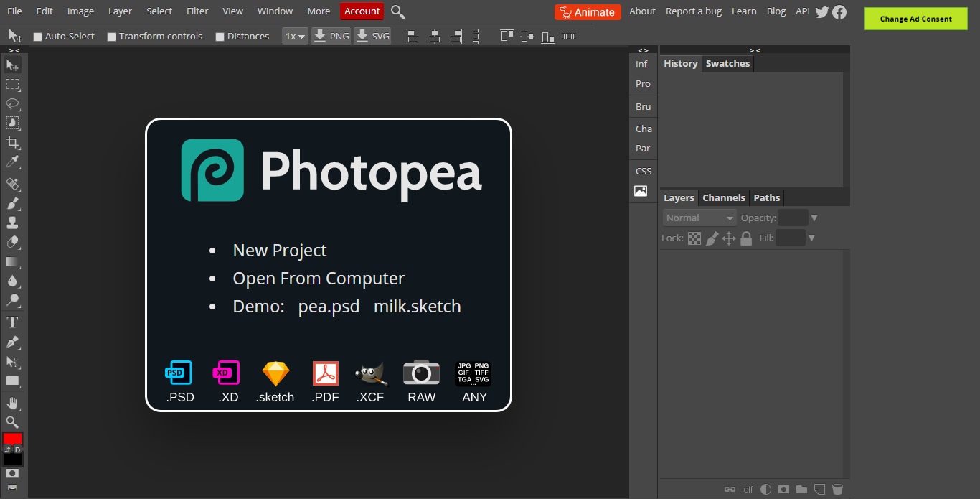Image resolution: width=980 pixels, height=499 pixels.
Task: Select the Move tool
Action: (12, 65)
